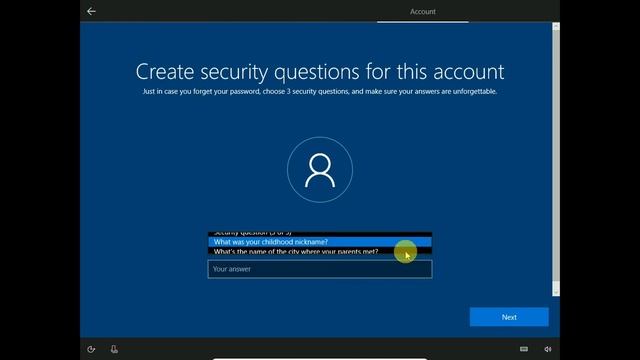Select 'What was your childhood nickname?' option
The width and height of the screenshot is (640, 360).
point(320,242)
